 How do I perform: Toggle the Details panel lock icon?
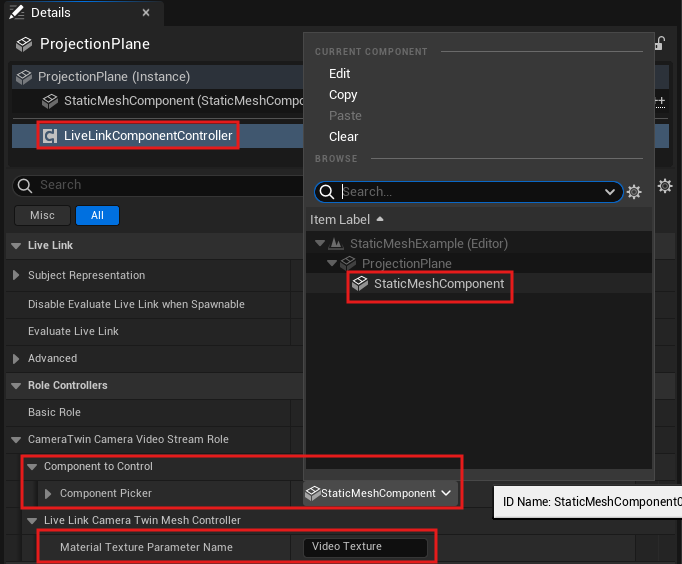coord(659,44)
